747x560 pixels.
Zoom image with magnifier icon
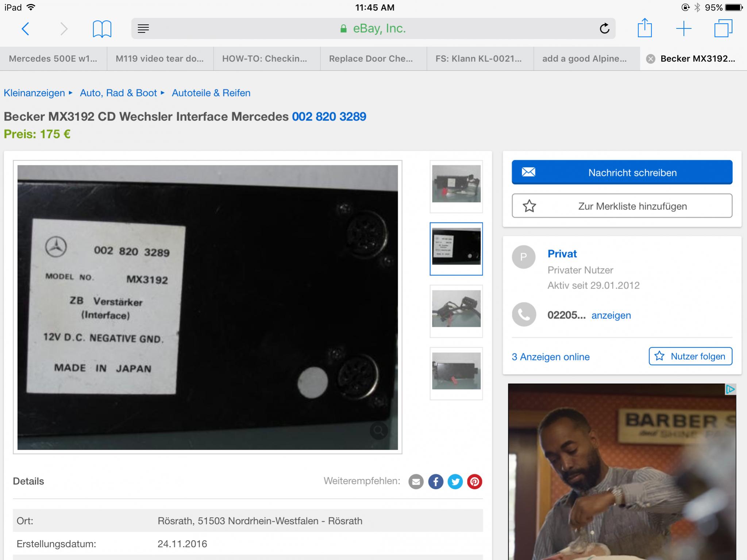coord(378,431)
